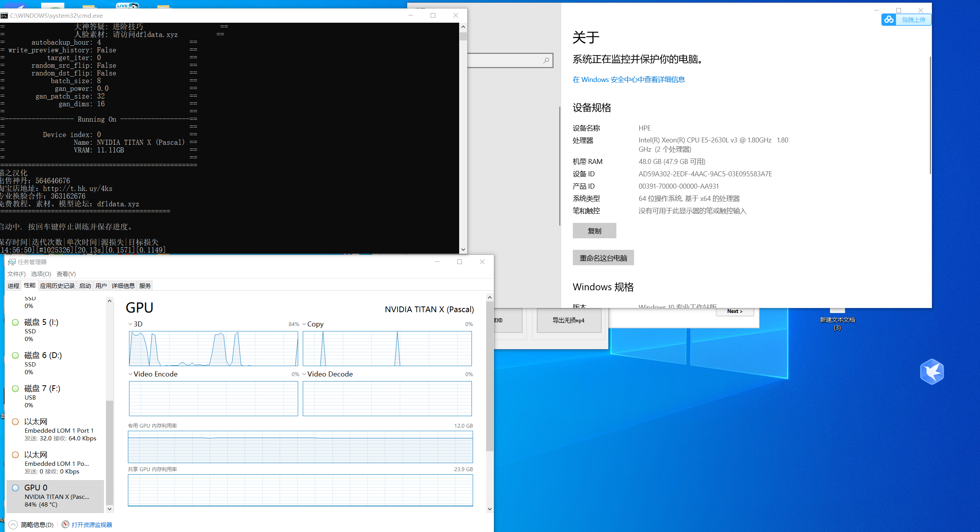This screenshot has height=532, width=980.
Task: Click the 复制 button
Action: (x=594, y=231)
